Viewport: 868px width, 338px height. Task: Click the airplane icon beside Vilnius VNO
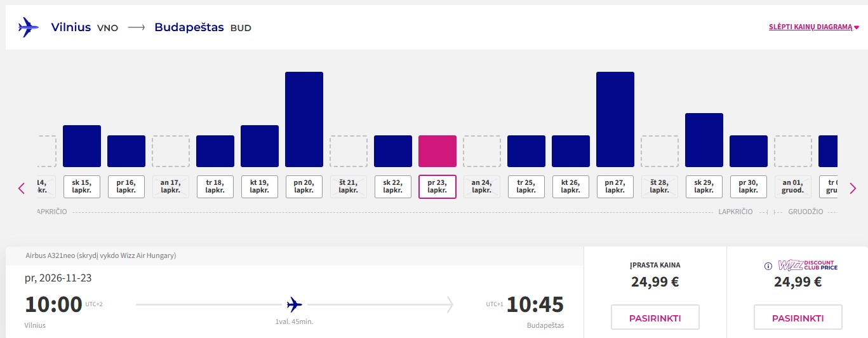[29, 27]
